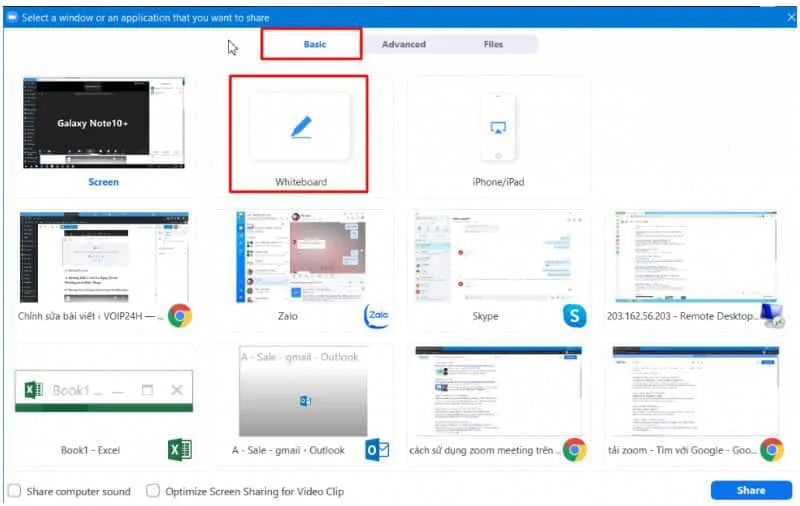800x506 pixels.
Task: Choose the iPhone/iPad AirPlay icon
Action: point(498,128)
